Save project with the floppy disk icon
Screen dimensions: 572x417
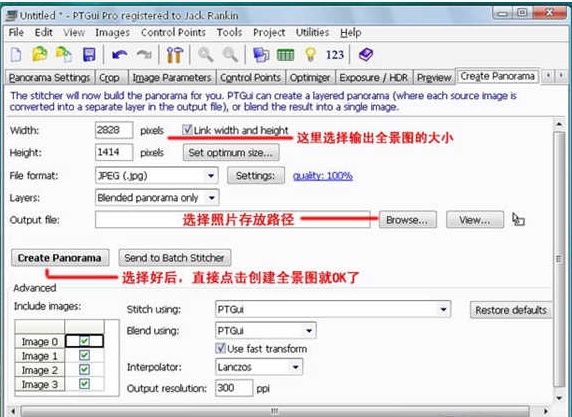(x=89, y=55)
